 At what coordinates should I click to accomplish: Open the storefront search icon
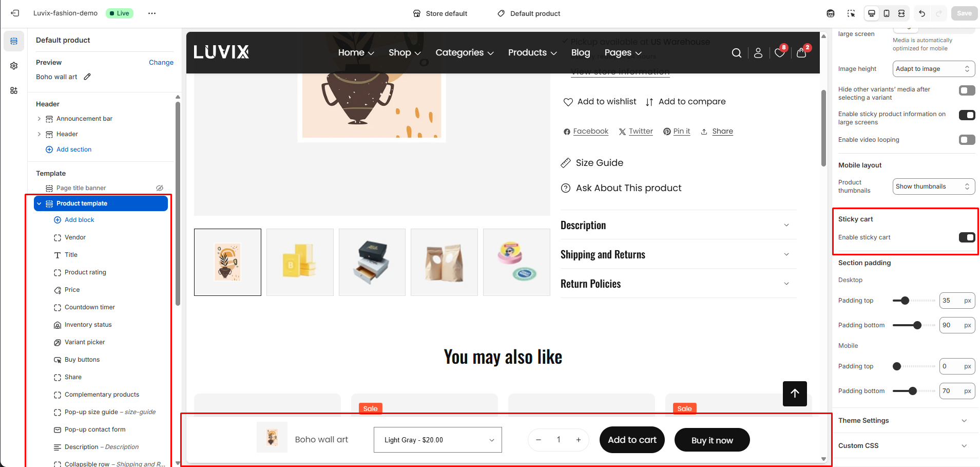[736, 53]
